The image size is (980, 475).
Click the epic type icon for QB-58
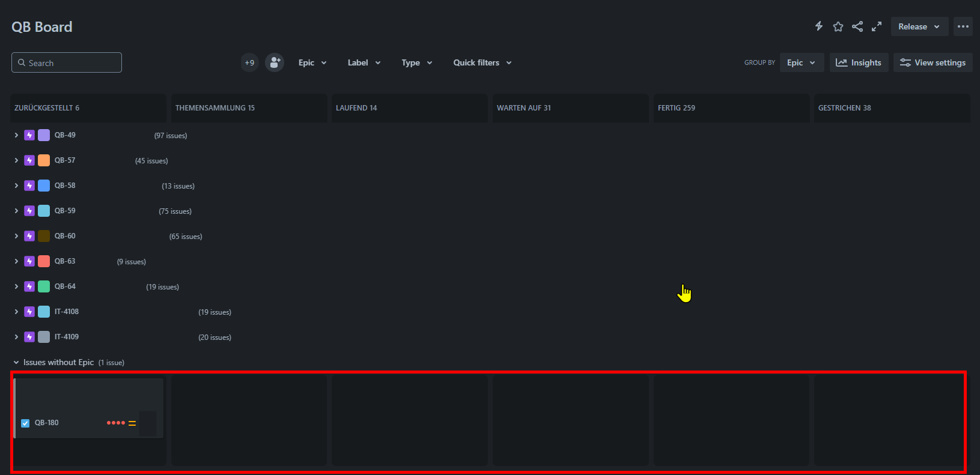29,186
